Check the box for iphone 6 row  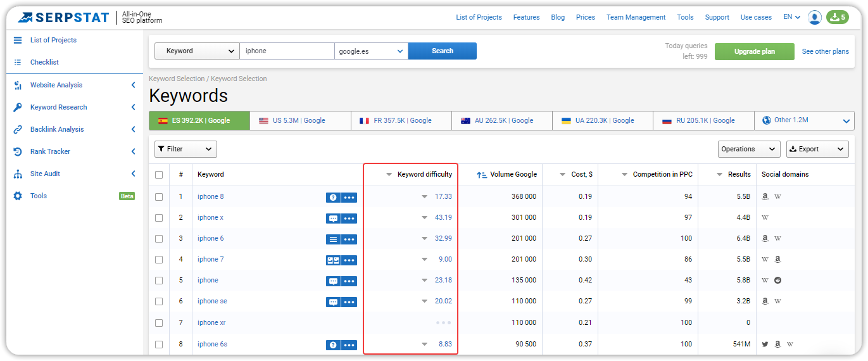[x=159, y=239]
